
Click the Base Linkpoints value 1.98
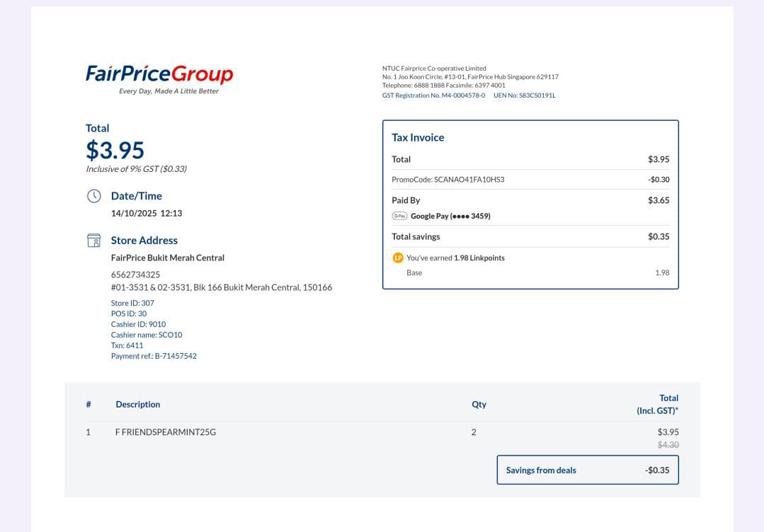pyautogui.click(x=662, y=272)
